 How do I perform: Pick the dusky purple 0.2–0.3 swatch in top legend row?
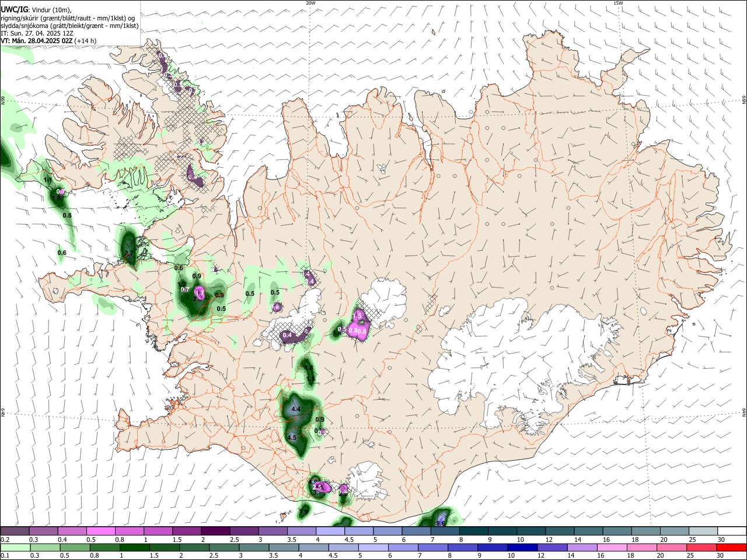pyautogui.click(x=15, y=531)
